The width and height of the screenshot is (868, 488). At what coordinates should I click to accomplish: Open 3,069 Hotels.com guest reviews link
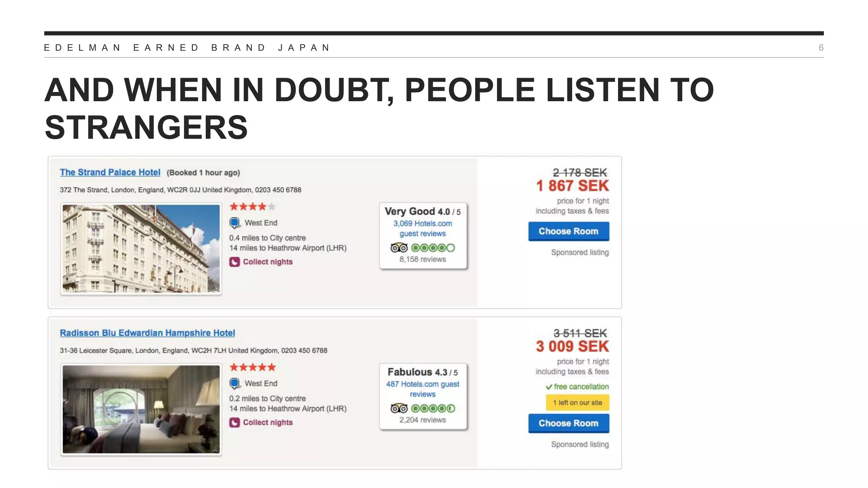point(423,228)
